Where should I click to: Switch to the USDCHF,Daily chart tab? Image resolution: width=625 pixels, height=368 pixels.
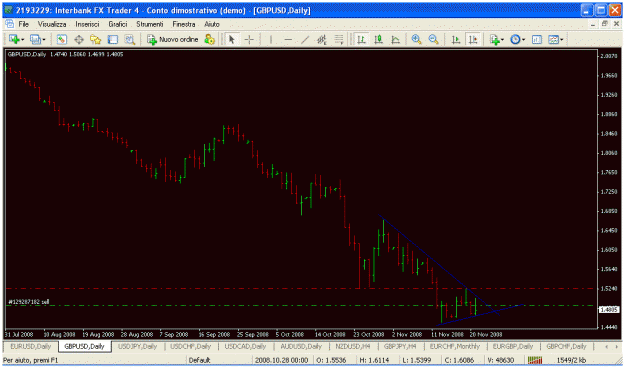point(191,346)
